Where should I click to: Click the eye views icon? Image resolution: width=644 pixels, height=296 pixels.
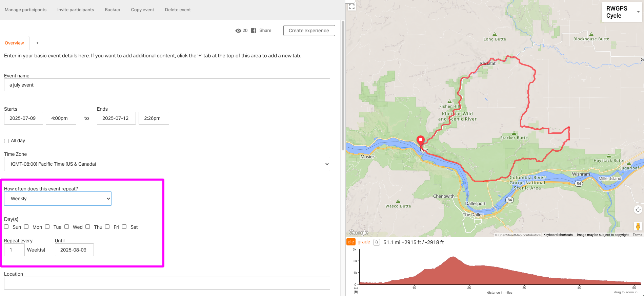pos(238,31)
